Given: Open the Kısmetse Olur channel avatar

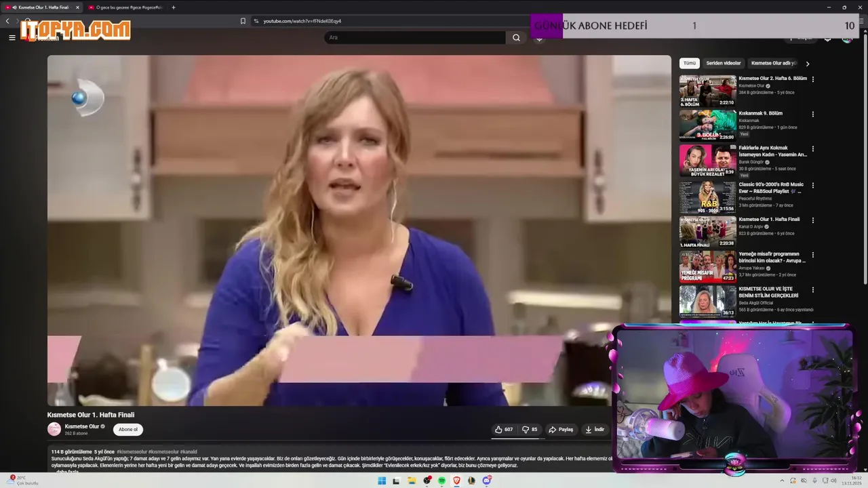Looking at the screenshot, I should (x=54, y=429).
